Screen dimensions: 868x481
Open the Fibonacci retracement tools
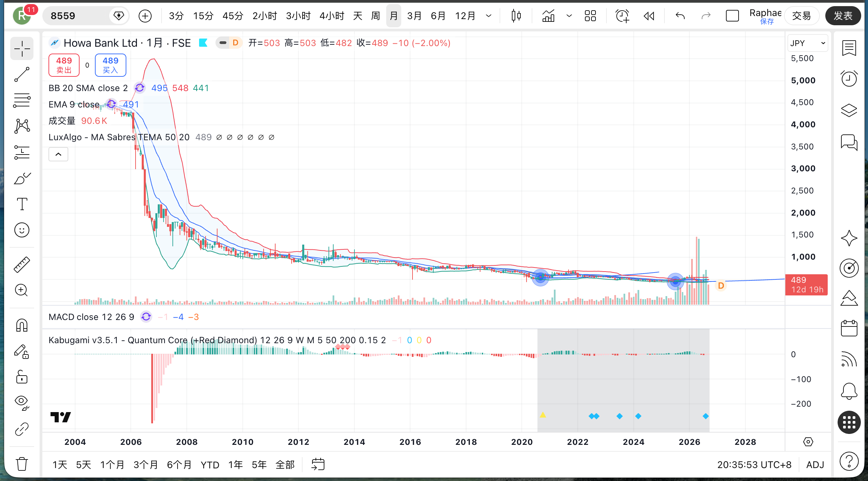coord(22,101)
